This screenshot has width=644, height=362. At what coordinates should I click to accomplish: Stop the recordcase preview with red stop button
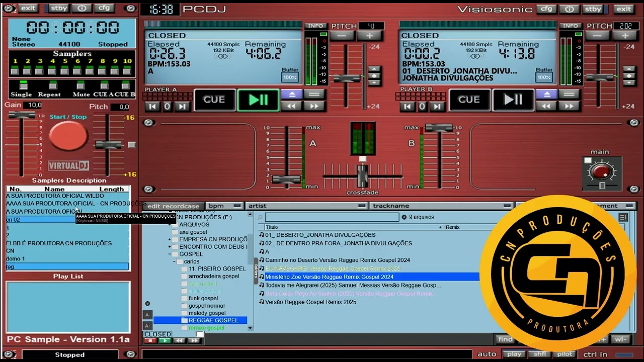(150, 340)
